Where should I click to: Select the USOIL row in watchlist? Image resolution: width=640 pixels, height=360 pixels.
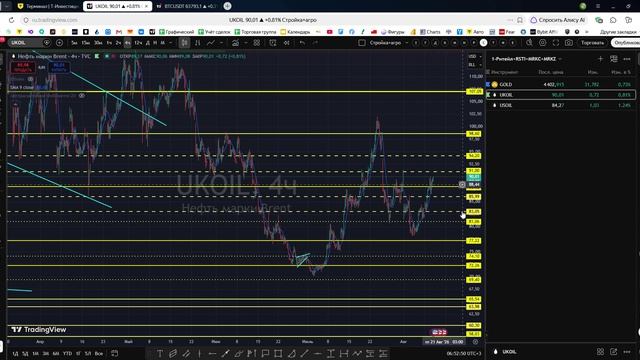[x=561, y=105]
